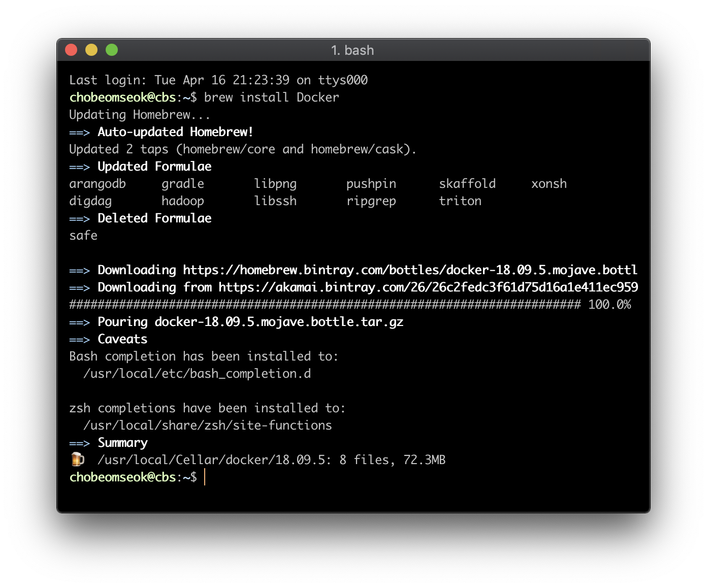
Task: Click the '/usr/local/share/zsh/site-functions' path
Action: (x=208, y=426)
